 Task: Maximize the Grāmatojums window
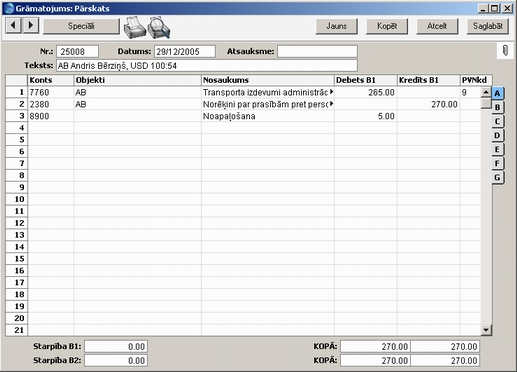[494, 8]
